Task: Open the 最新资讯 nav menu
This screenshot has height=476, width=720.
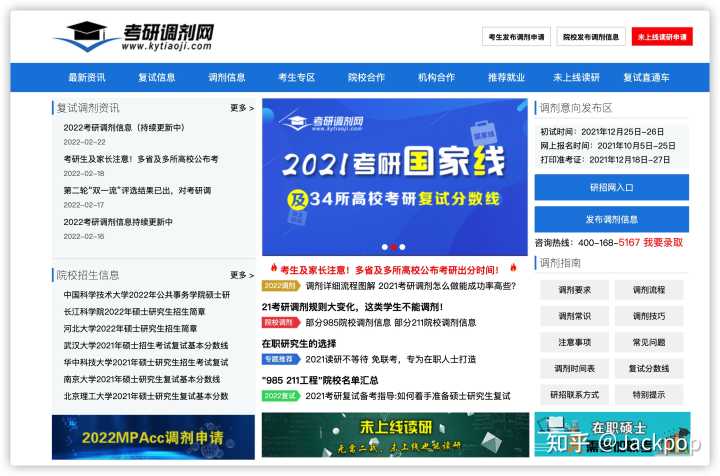Action: (x=86, y=78)
